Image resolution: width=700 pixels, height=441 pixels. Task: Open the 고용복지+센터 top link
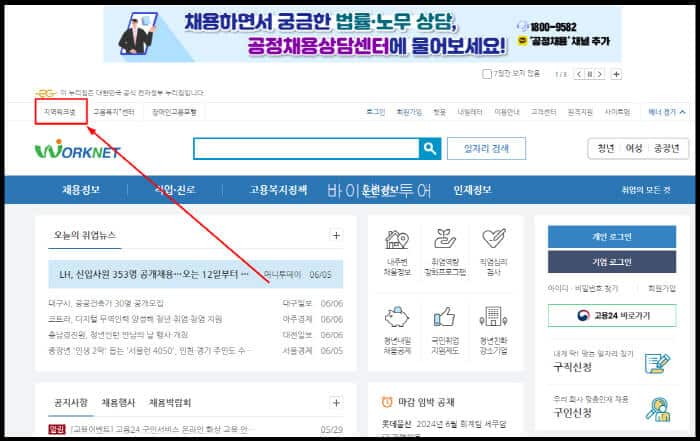point(114,112)
